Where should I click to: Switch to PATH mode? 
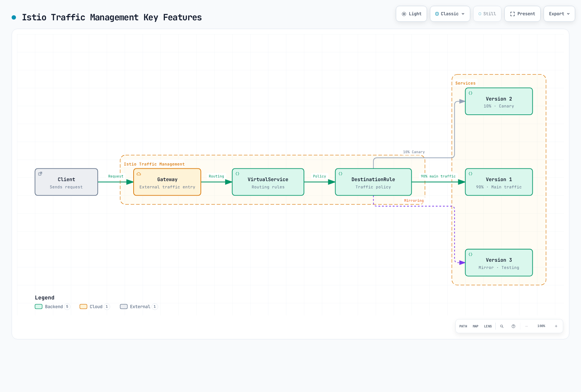pyautogui.click(x=463, y=326)
